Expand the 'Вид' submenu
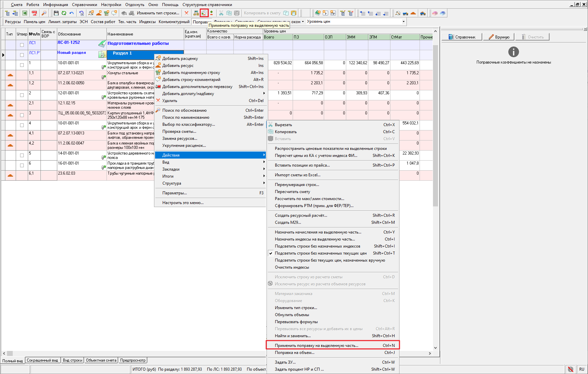Screen dimensions: 588x374 pyautogui.click(x=210, y=162)
